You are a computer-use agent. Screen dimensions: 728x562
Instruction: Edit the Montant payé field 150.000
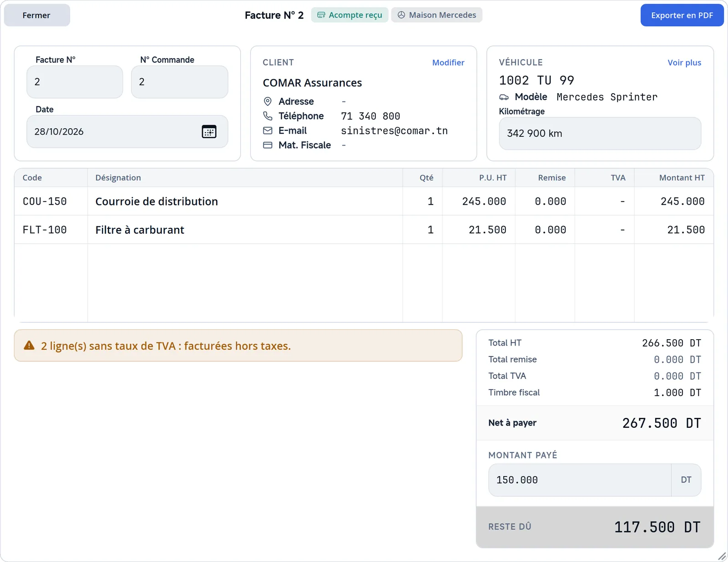(580, 480)
